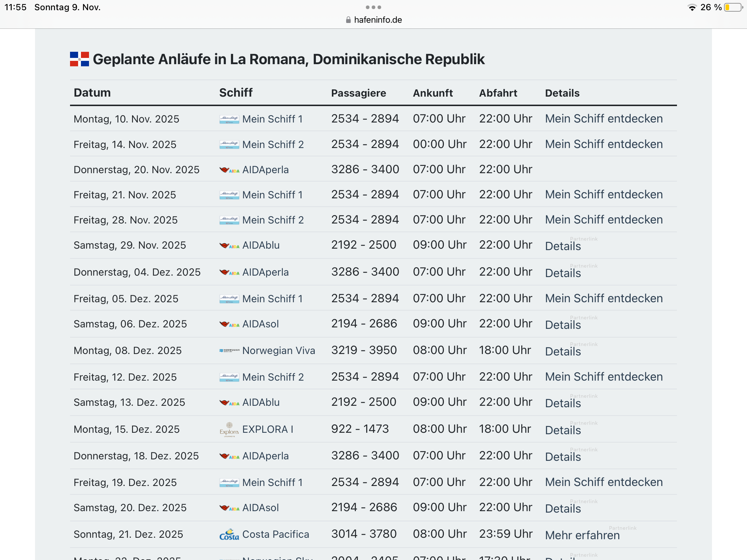Image resolution: width=747 pixels, height=560 pixels.
Task: Tap Mein Schiff logo in 10. Nov. row
Action: (x=229, y=119)
